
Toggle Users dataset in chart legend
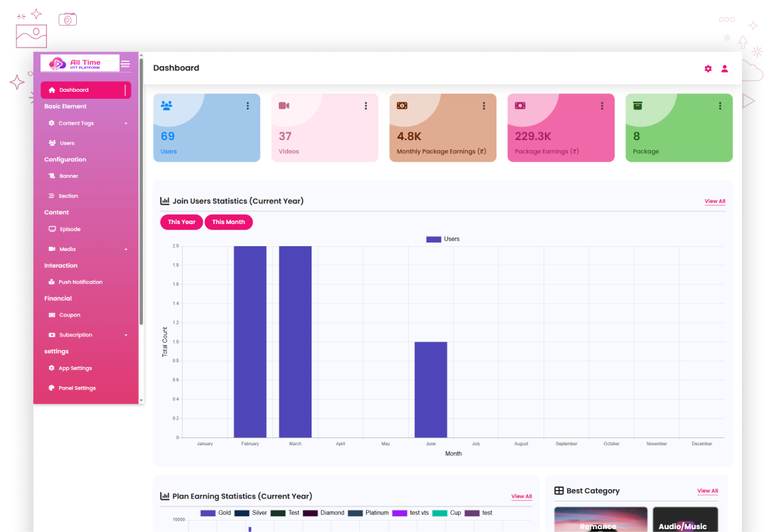click(x=443, y=239)
